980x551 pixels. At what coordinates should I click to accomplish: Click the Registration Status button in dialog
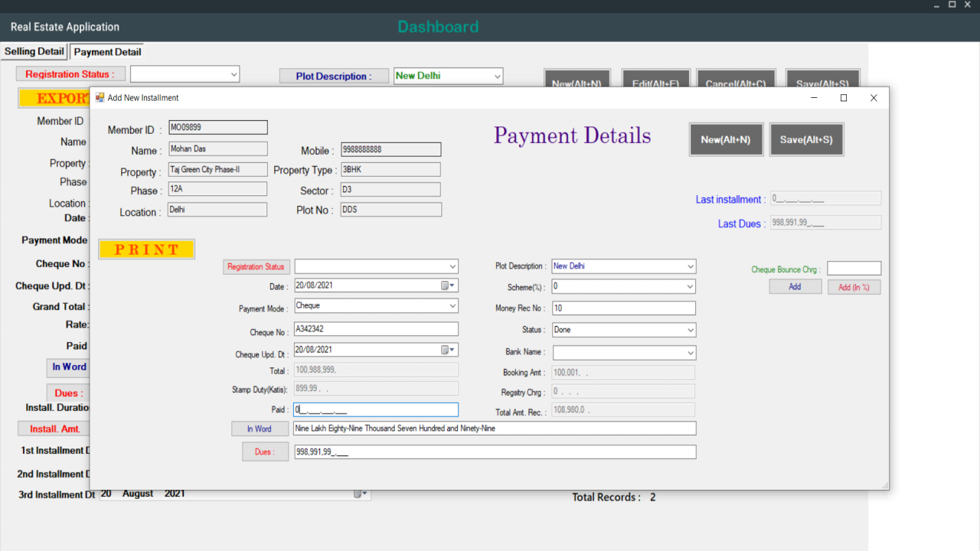pyautogui.click(x=256, y=266)
